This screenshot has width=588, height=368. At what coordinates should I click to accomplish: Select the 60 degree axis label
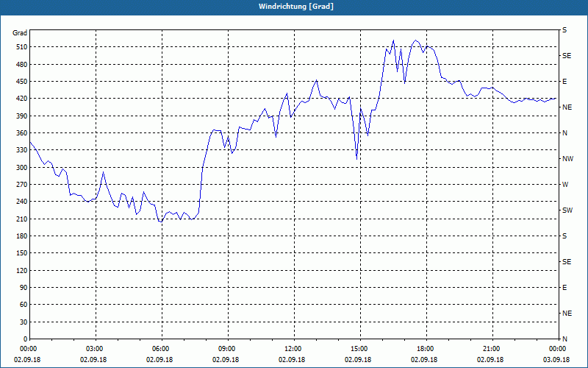(23, 305)
